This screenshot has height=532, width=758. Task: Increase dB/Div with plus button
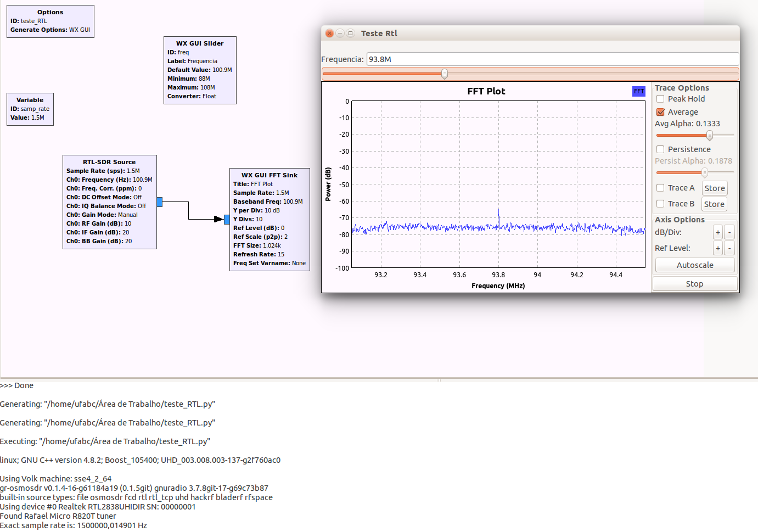click(717, 232)
